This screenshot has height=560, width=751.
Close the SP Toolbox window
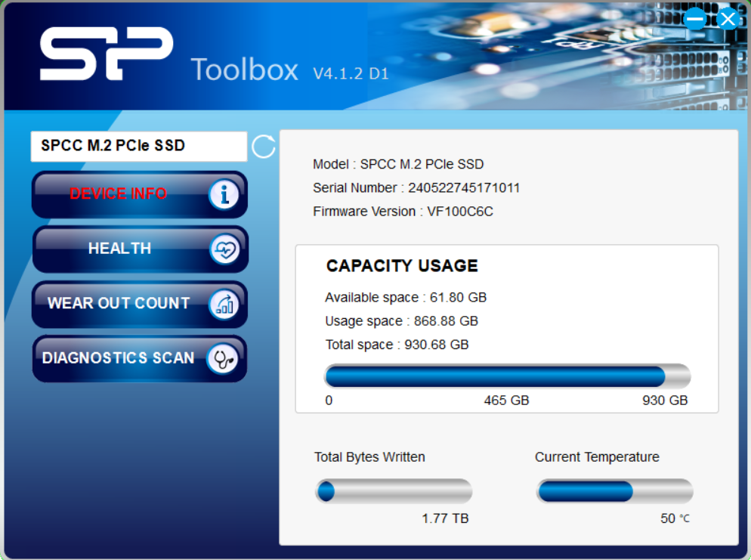(x=728, y=19)
